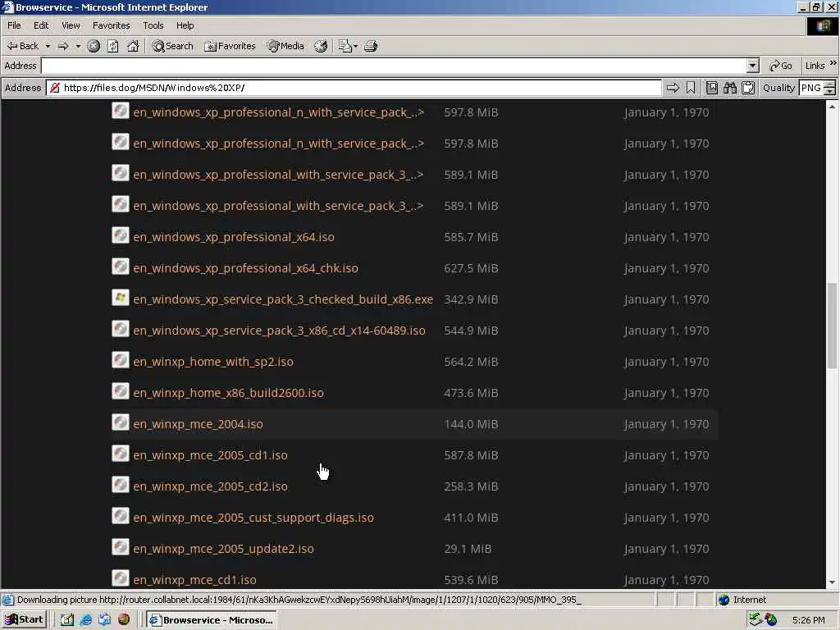
Task: Click the Stop loading icon
Action: click(94, 46)
